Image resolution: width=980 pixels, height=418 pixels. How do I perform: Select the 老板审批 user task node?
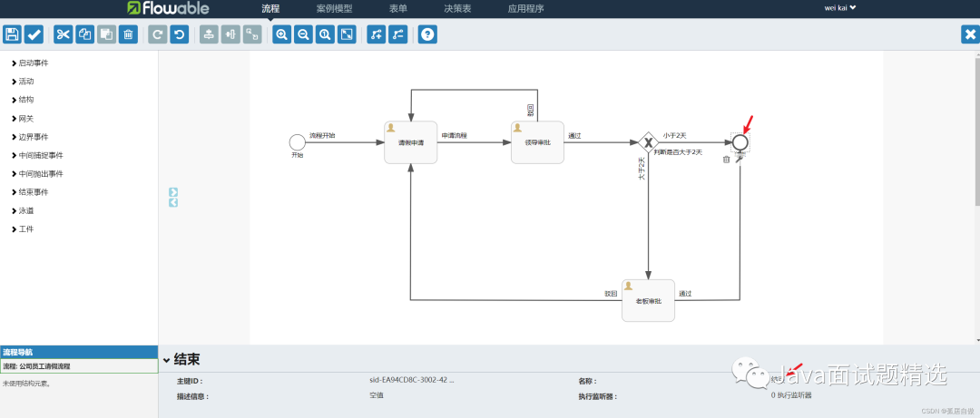click(648, 300)
